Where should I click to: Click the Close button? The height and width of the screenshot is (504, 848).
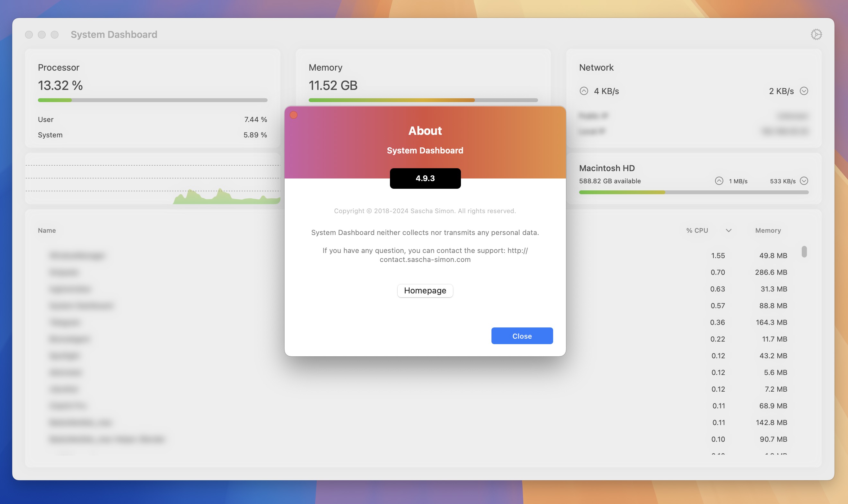(522, 335)
